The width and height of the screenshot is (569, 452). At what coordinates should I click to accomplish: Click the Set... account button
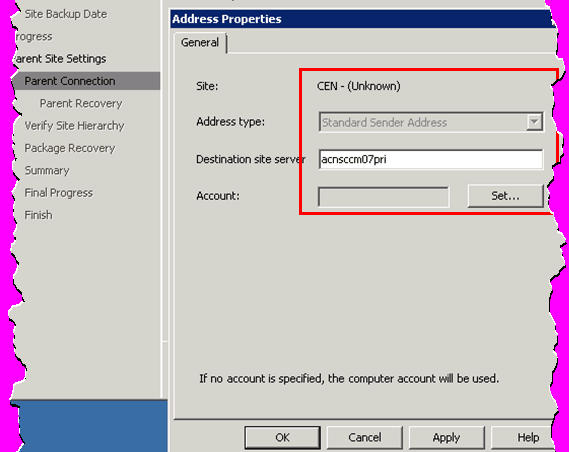(x=505, y=196)
